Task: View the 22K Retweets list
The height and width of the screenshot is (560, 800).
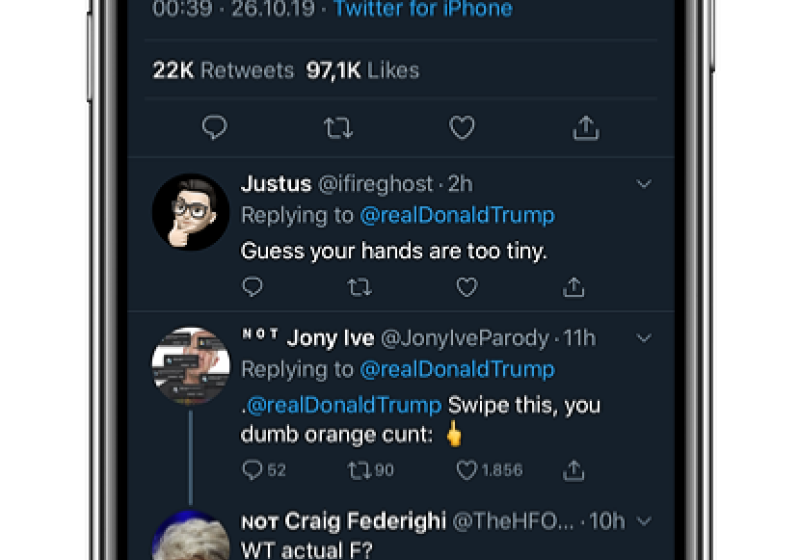Action: pyautogui.click(x=223, y=71)
